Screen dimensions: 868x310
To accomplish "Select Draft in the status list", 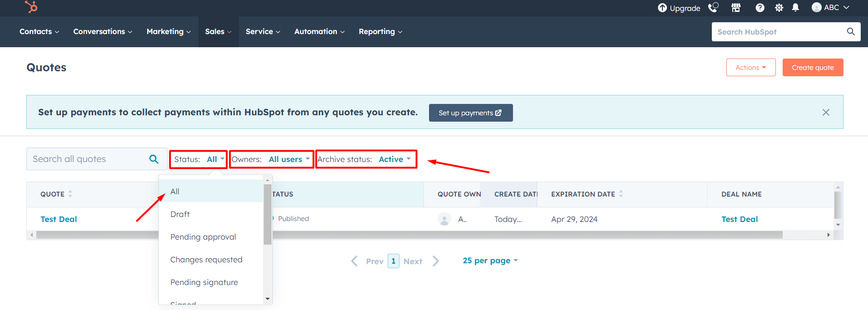I will tap(211, 214).
